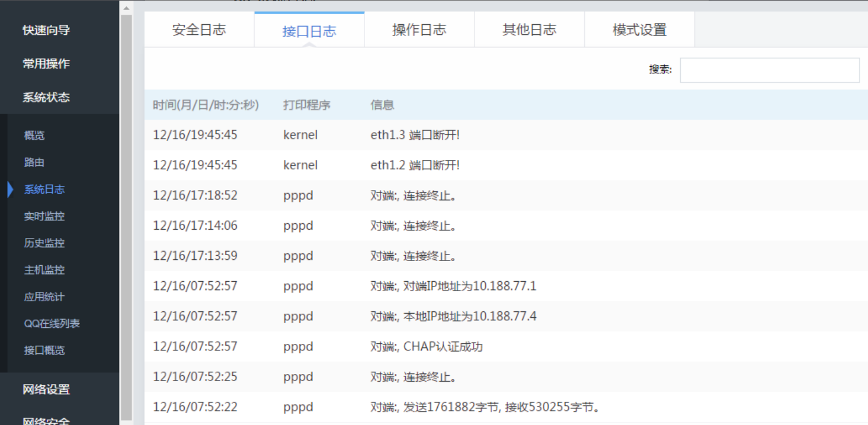
Task: Select the 其他日志 tab
Action: click(529, 30)
